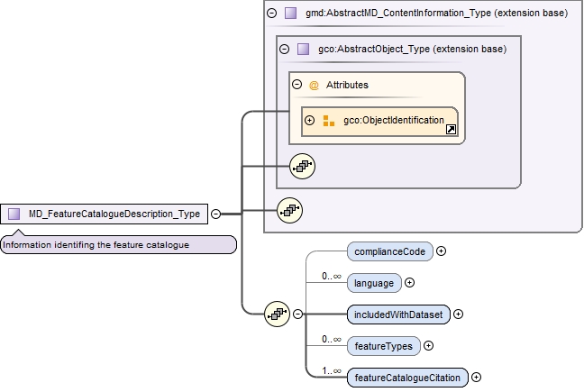The height and width of the screenshot is (392, 584).
Task: Click the orange gco:ObjectIdentification group icon
Action: 329,120
